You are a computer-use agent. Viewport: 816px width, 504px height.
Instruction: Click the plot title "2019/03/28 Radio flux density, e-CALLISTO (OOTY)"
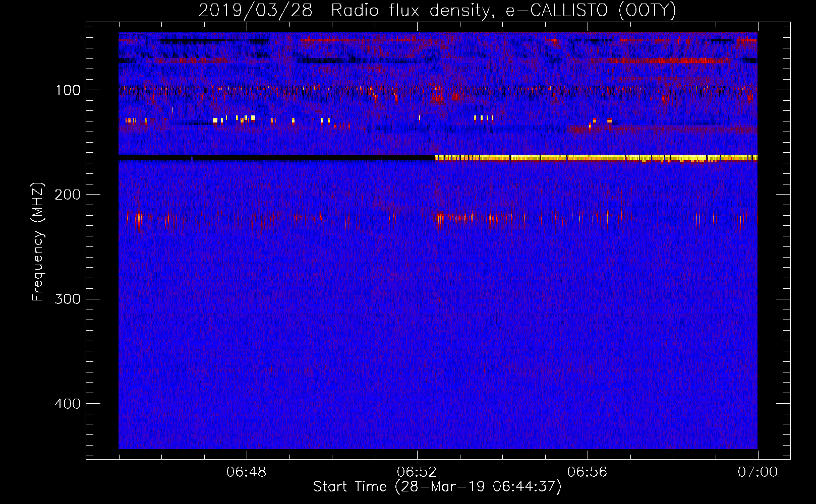(x=437, y=10)
